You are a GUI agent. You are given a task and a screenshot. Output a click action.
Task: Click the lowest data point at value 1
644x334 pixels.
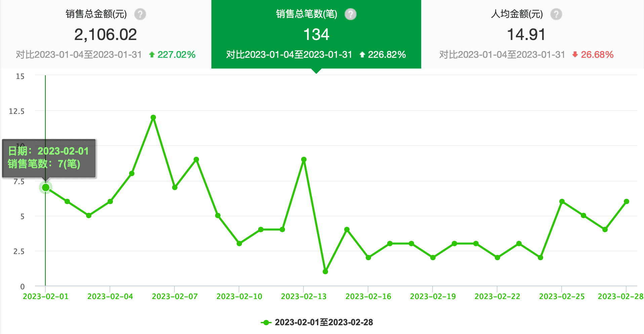pyautogui.click(x=325, y=272)
